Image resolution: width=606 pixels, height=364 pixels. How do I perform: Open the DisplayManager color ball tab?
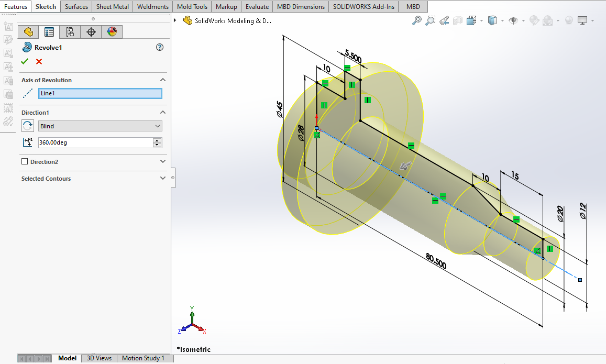click(x=112, y=32)
